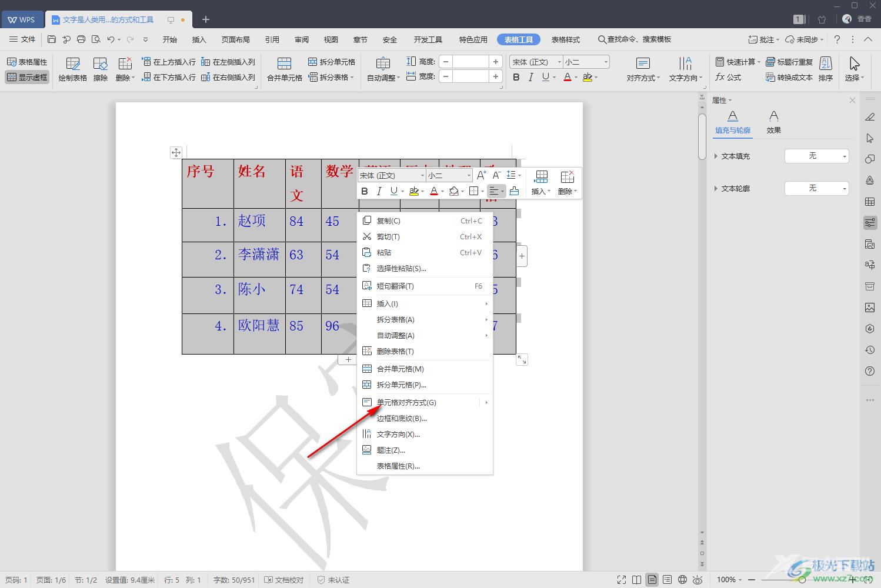
Task: Select the Eraser (擦除) table tool
Action: coord(101,64)
